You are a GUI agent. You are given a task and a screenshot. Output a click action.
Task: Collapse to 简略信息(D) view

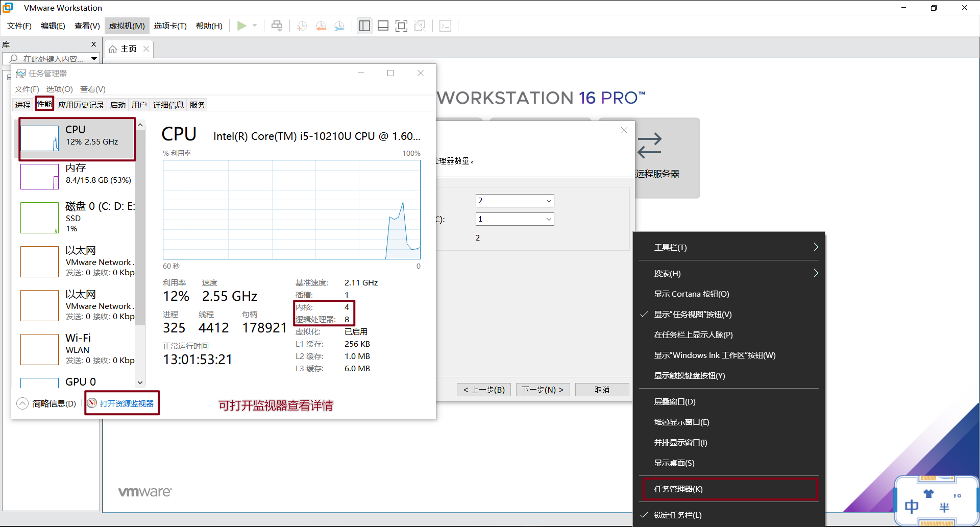(46, 403)
